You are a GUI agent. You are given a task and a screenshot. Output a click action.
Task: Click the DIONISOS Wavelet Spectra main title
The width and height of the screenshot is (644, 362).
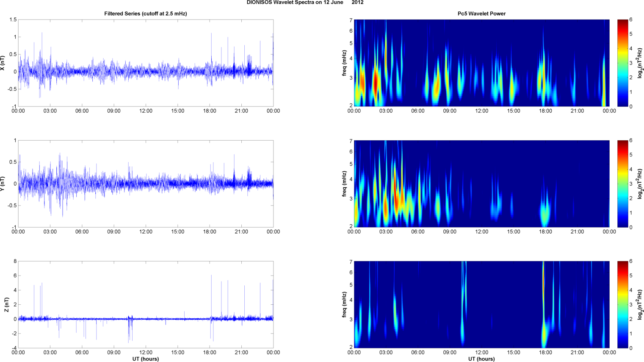click(x=305, y=3)
